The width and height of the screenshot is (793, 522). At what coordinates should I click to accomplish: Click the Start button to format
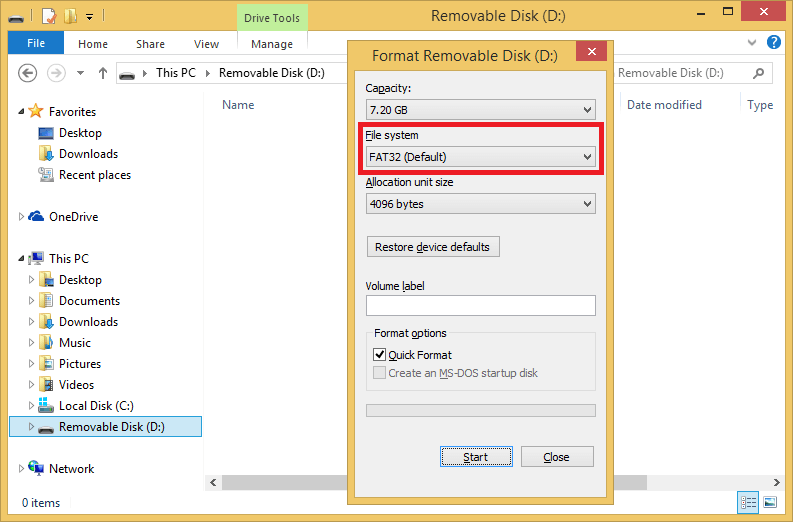click(476, 457)
